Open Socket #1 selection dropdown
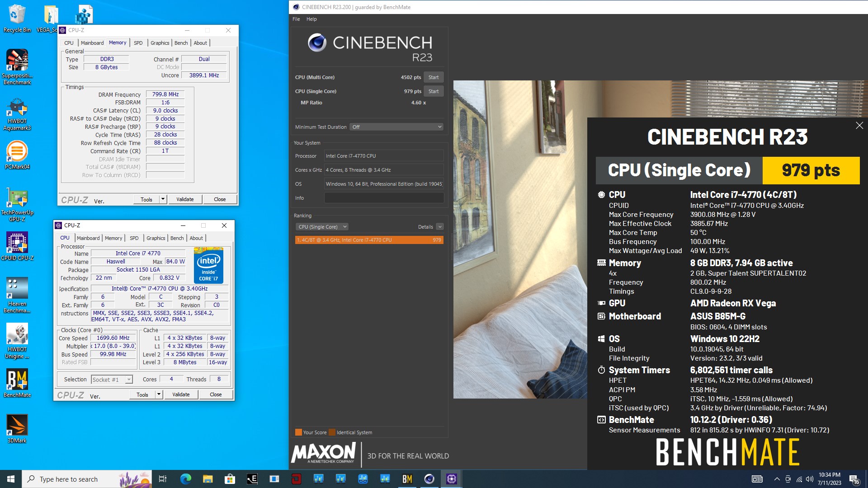Screen dimensions: 868x488 click(112, 380)
